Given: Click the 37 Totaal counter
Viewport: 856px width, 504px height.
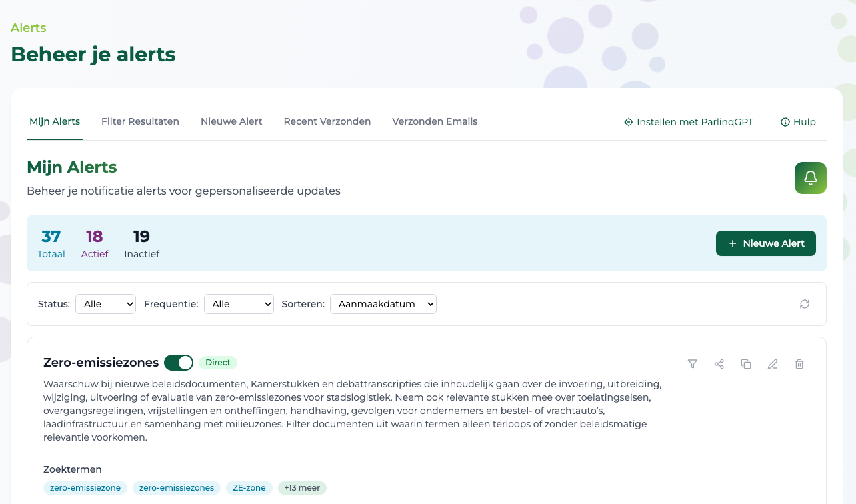Looking at the screenshot, I should coord(51,243).
